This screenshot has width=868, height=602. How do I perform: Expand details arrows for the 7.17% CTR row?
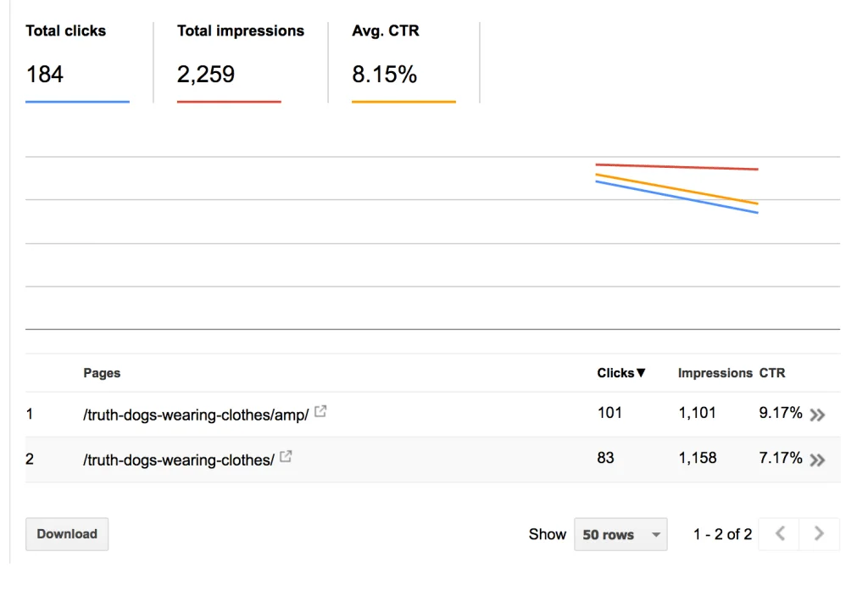[817, 460]
